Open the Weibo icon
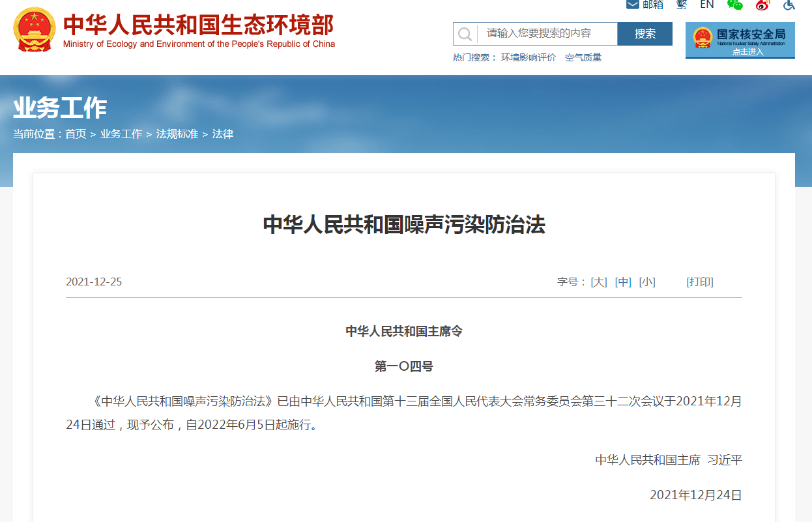812x522 pixels. (x=762, y=5)
